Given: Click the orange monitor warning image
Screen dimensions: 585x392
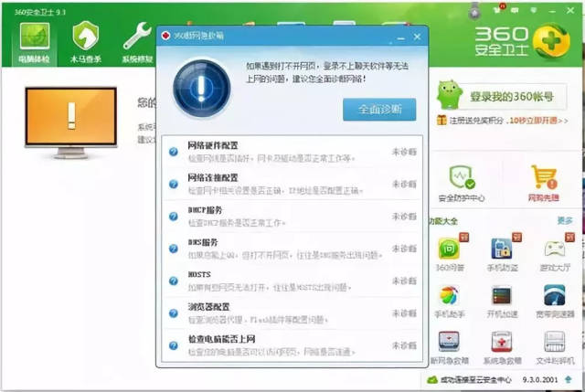Looking at the screenshot, I should (x=71, y=122).
